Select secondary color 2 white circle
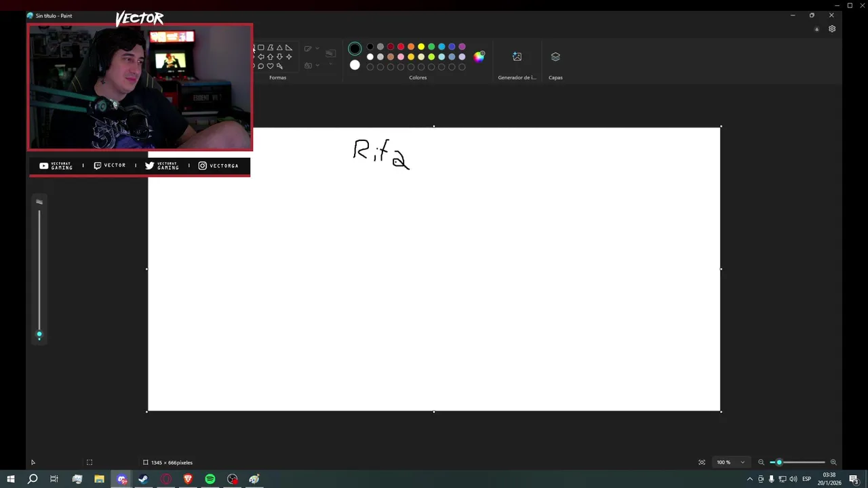868x488 pixels. click(x=355, y=65)
